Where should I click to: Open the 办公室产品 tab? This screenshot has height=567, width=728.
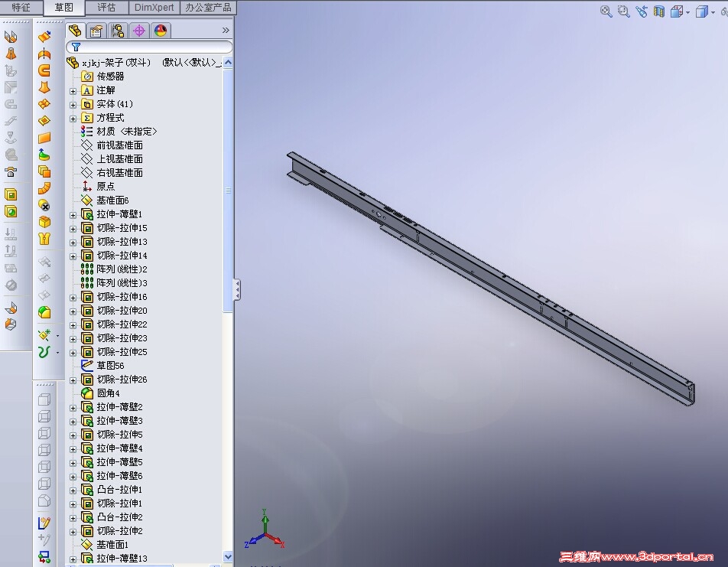click(x=208, y=8)
